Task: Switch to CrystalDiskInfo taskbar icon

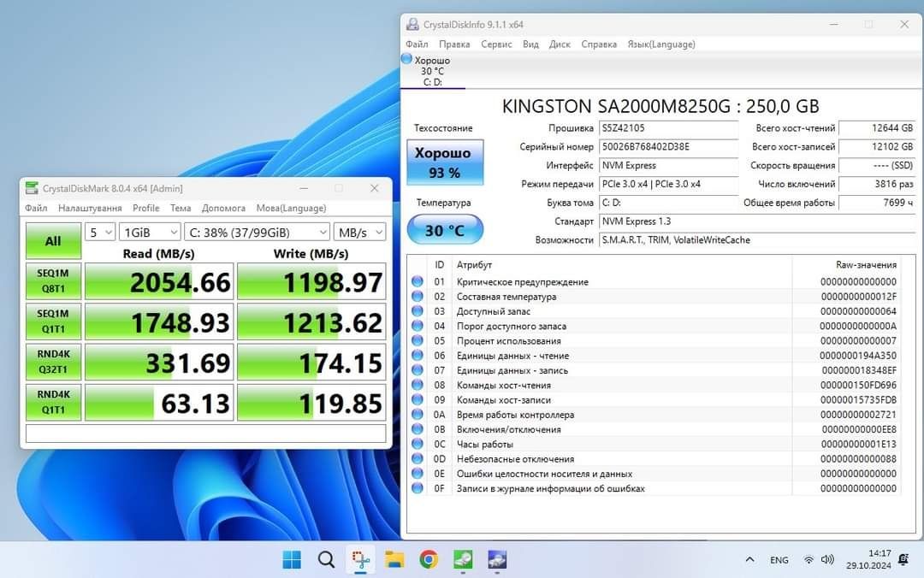Action: click(x=497, y=559)
